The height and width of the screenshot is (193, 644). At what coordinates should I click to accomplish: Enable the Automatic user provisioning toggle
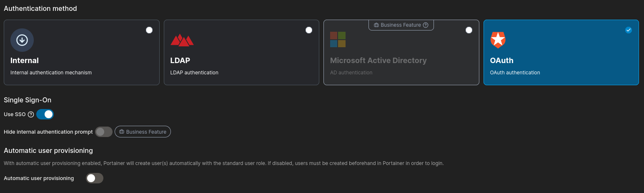point(95,178)
